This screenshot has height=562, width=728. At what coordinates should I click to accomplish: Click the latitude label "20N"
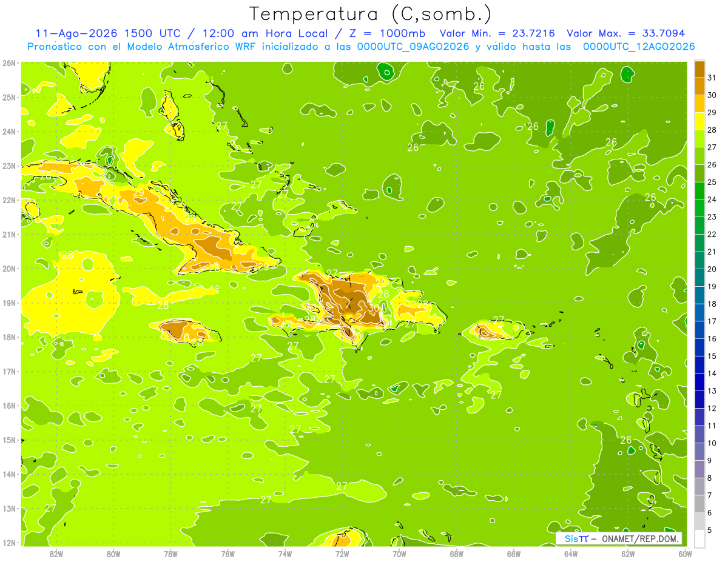9,269
